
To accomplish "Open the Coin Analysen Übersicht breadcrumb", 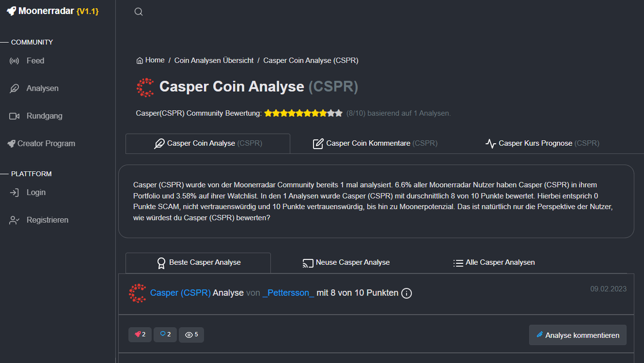I will pyautogui.click(x=214, y=61).
